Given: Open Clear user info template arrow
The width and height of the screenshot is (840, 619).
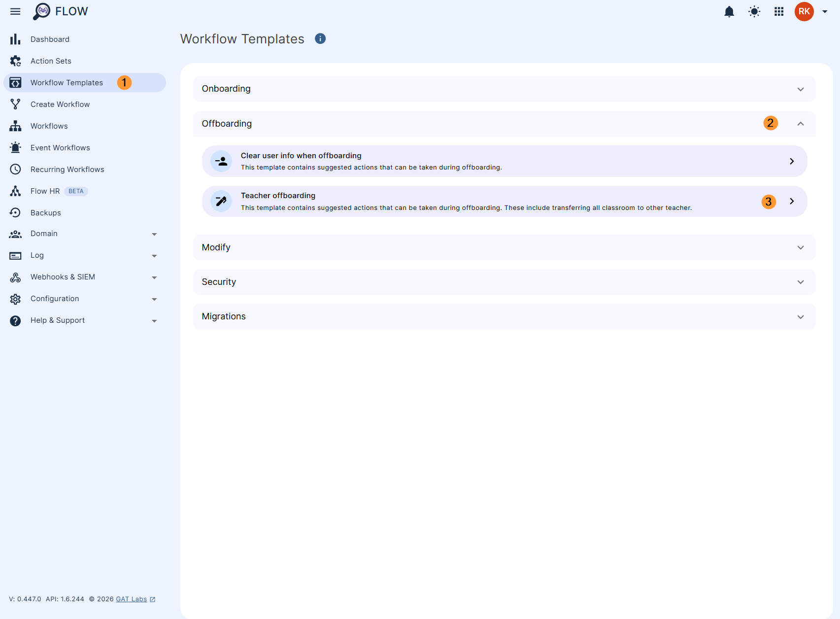Looking at the screenshot, I should tap(792, 161).
